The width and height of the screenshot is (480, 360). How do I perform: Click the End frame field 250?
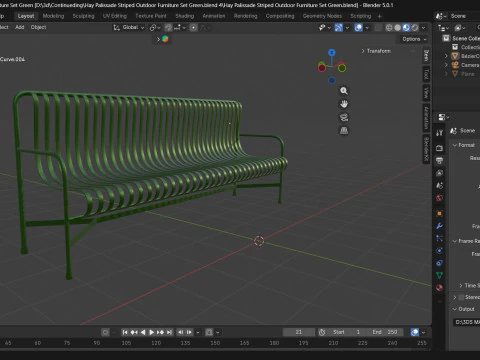pos(385,332)
